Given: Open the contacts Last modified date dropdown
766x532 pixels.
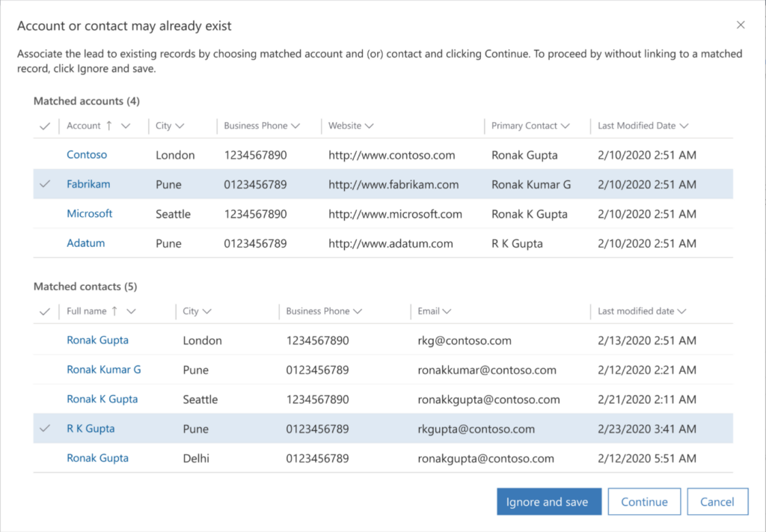Looking at the screenshot, I should [x=682, y=312].
